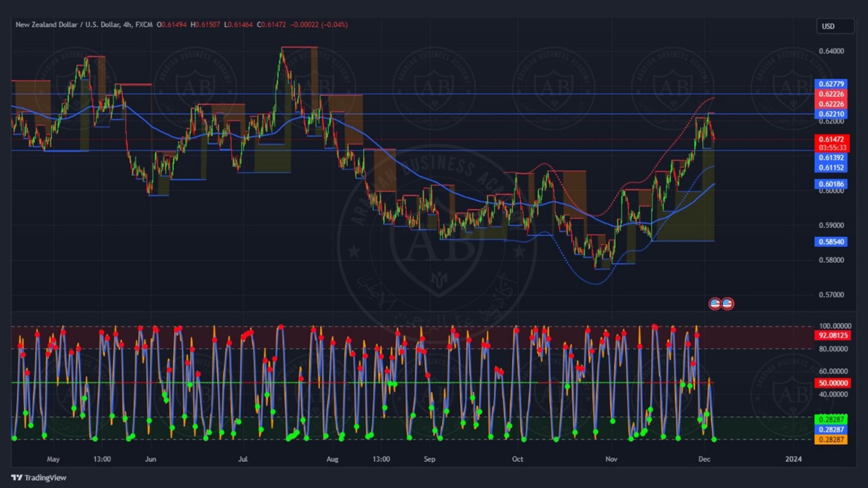The image size is (868, 488).
Task: Click the red 50.00000 midline label
Action: [x=833, y=383]
